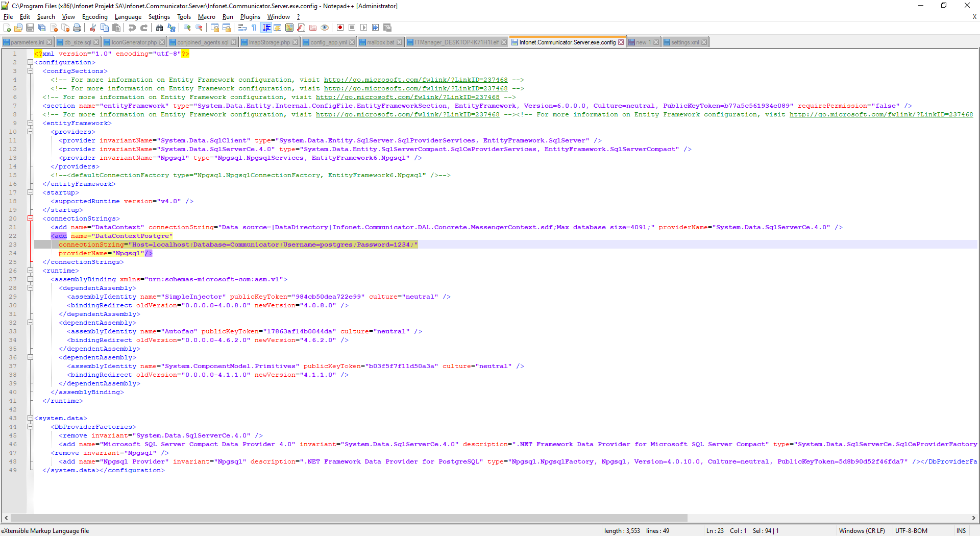
Task: Close the new 1 tab
Action: [656, 42]
